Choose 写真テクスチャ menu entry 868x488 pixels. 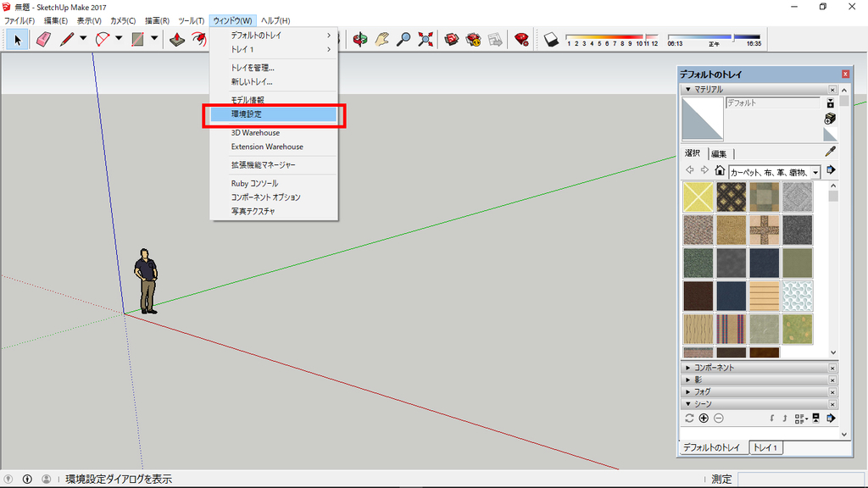click(274, 211)
